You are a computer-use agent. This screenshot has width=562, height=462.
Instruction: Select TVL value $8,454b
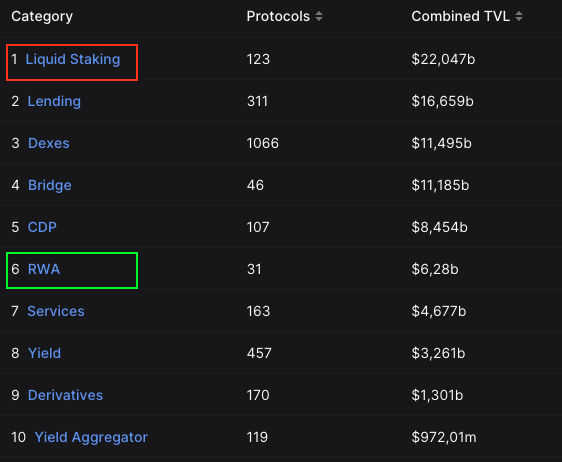tap(440, 227)
